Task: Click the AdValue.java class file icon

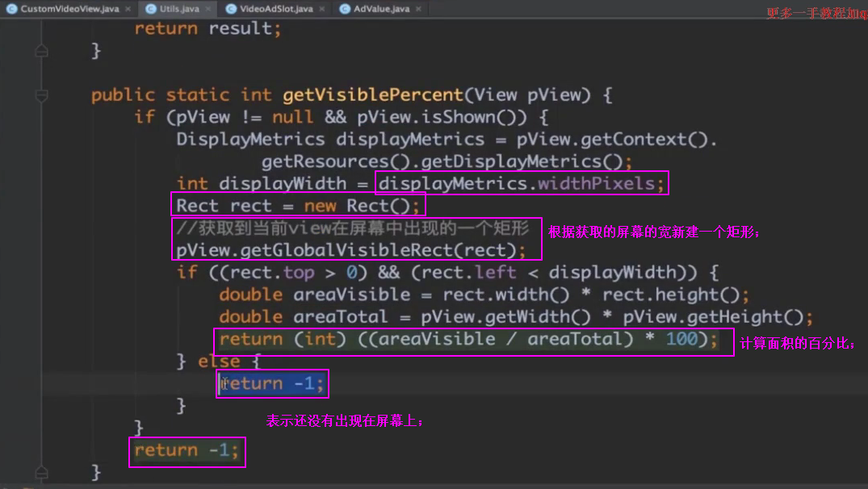Action: 346,9
